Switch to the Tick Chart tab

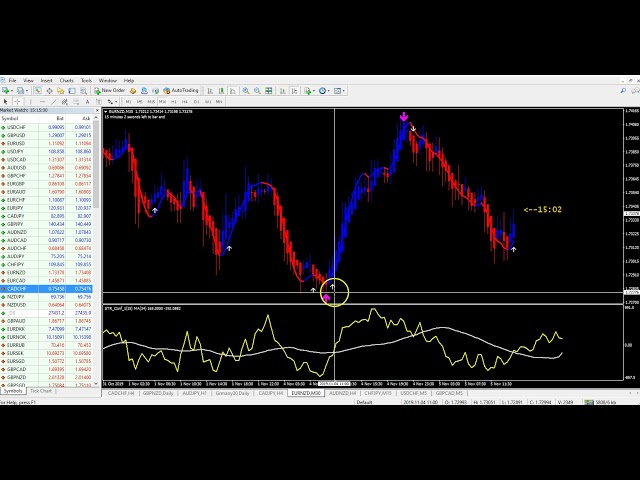(x=41, y=391)
